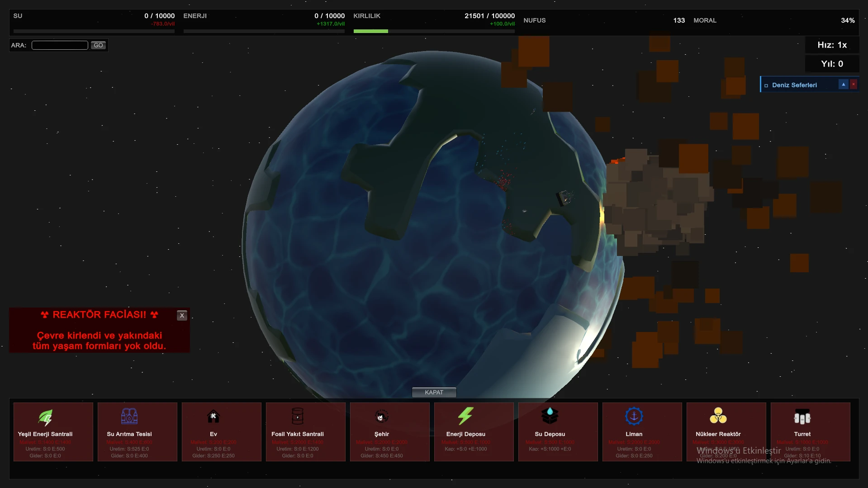
Task: Collapse the Deniz Seferleri panel with arrow
Action: tap(843, 85)
